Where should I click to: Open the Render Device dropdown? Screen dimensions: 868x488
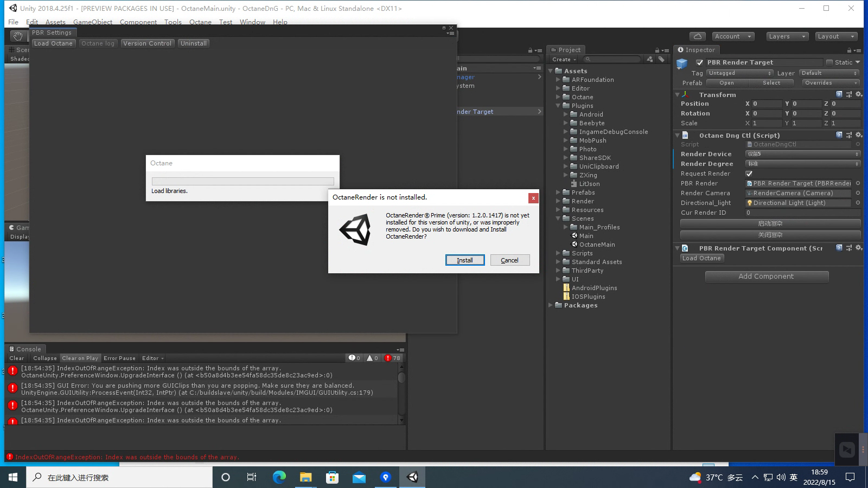(x=803, y=154)
